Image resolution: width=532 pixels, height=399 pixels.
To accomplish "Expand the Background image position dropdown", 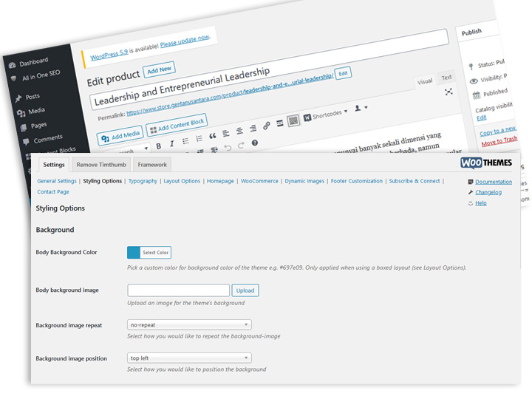I will 189,358.
